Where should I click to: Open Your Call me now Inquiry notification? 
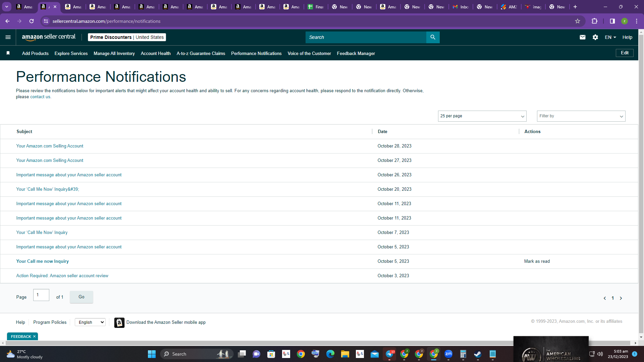[43, 261]
